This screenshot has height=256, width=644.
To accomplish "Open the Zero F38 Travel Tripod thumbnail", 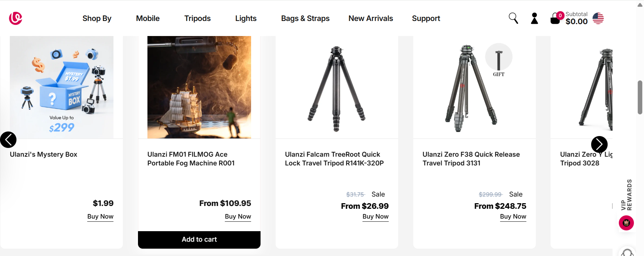I will pos(471,87).
